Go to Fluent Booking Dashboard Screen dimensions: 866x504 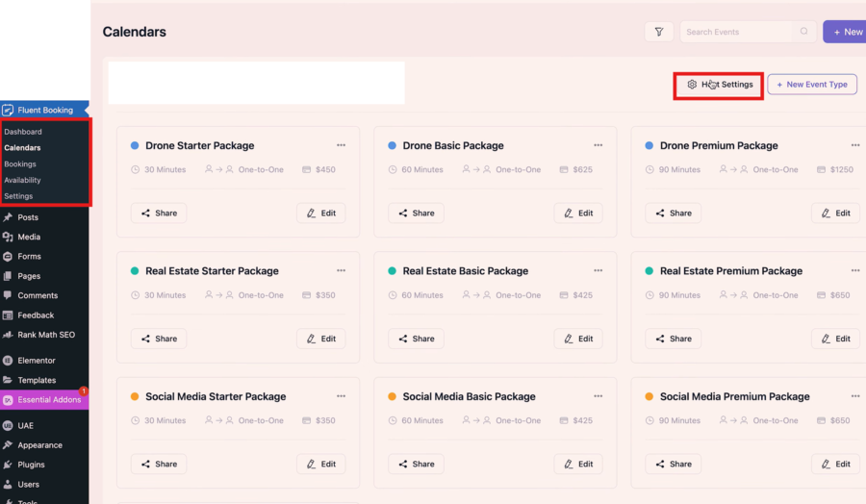[23, 132]
